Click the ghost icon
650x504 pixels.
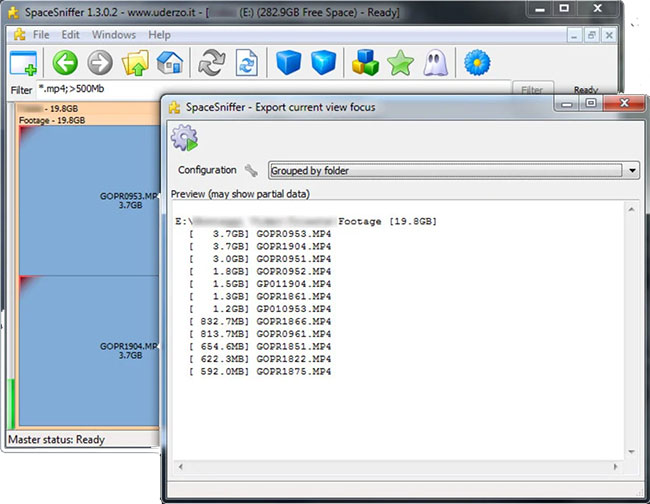click(x=434, y=63)
